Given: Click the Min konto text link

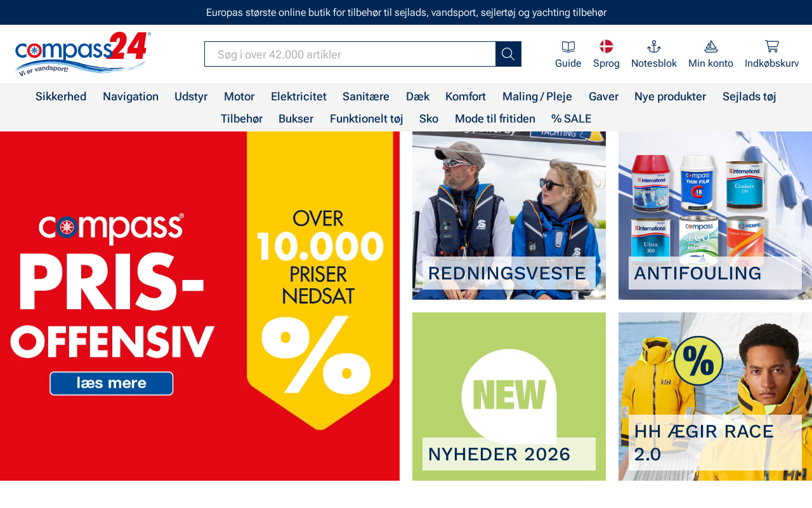Looking at the screenshot, I should (711, 63).
